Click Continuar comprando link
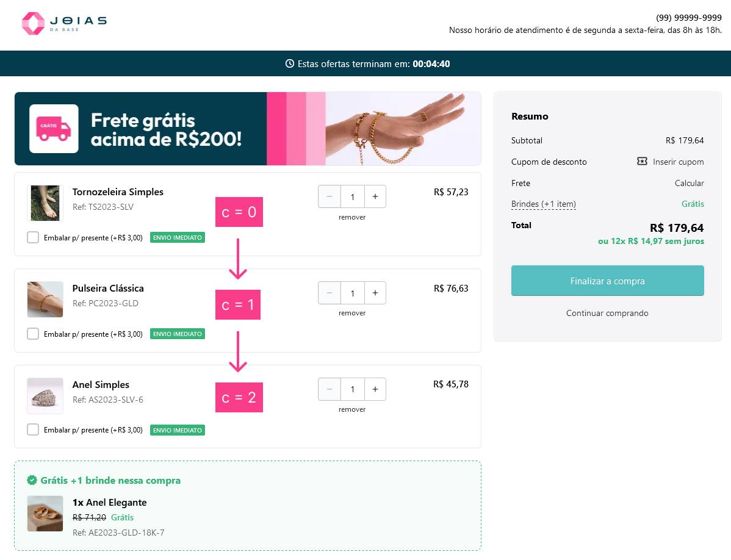The image size is (731, 560). pyautogui.click(x=607, y=313)
